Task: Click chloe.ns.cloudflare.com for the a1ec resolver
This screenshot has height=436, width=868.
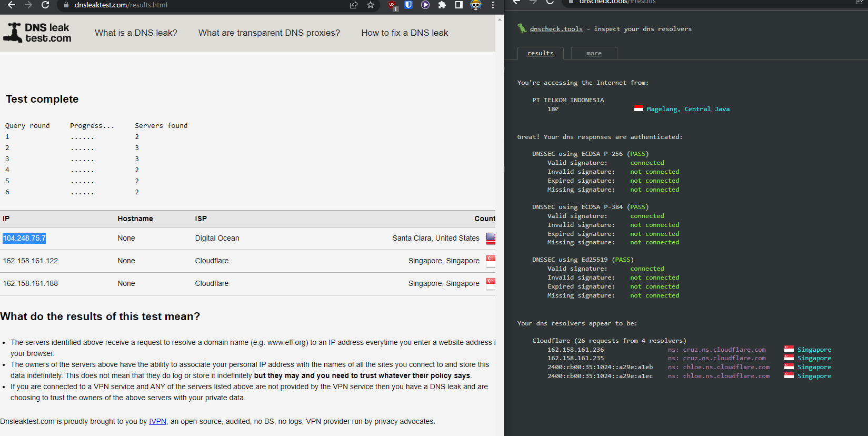Action: [726, 376]
